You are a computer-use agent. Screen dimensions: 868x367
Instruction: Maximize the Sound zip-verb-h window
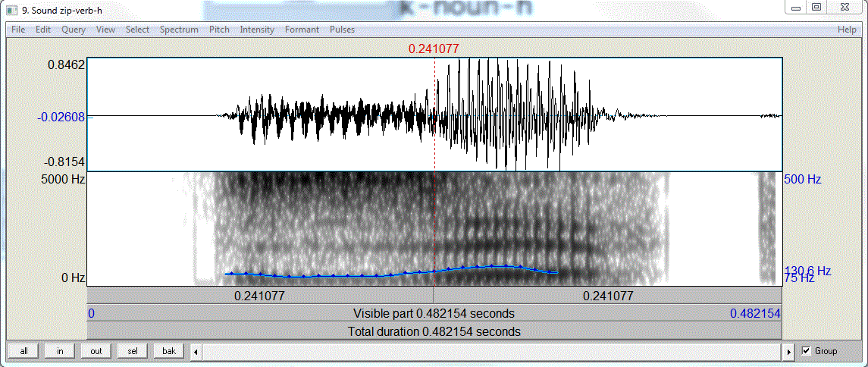[x=816, y=7]
